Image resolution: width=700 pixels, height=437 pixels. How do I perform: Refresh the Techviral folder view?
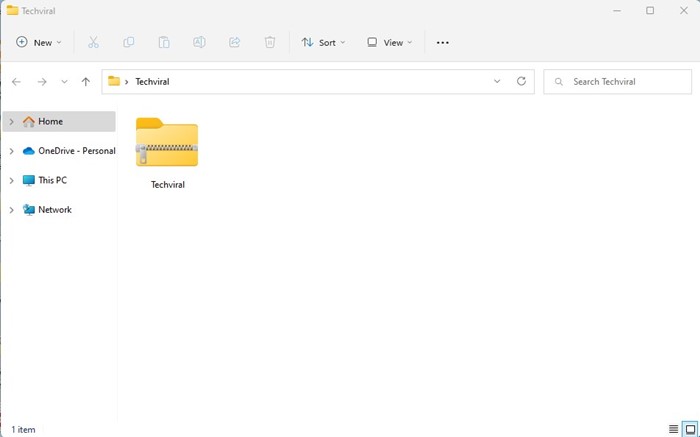[x=521, y=81]
